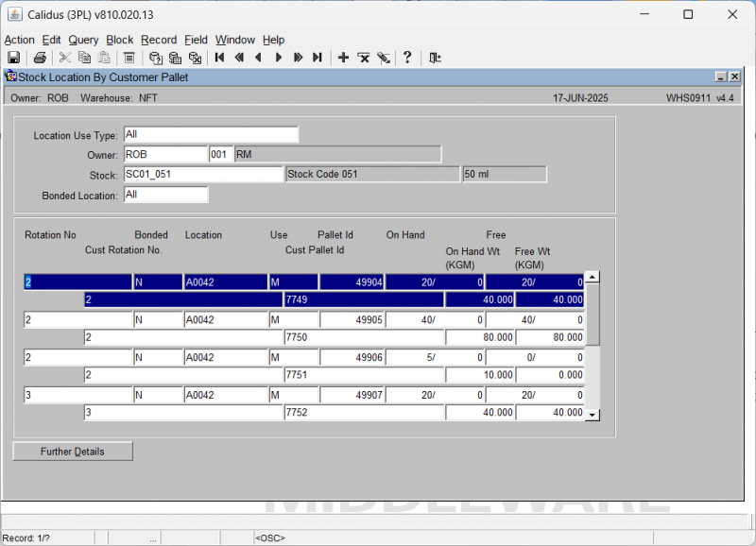Open the Edit menu

(x=51, y=40)
